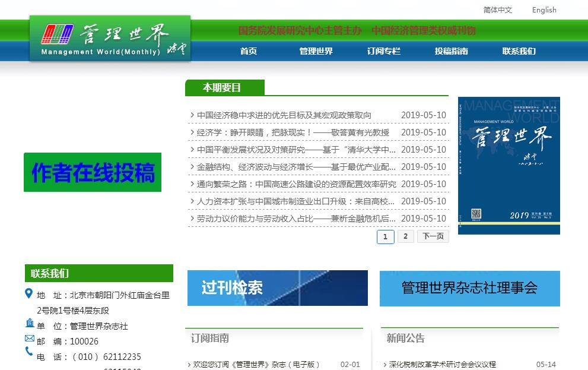The width and height of the screenshot is (588, 370).
Task: Open the 过刊检索 back issue search banner
Action: [x=277, y=288]
